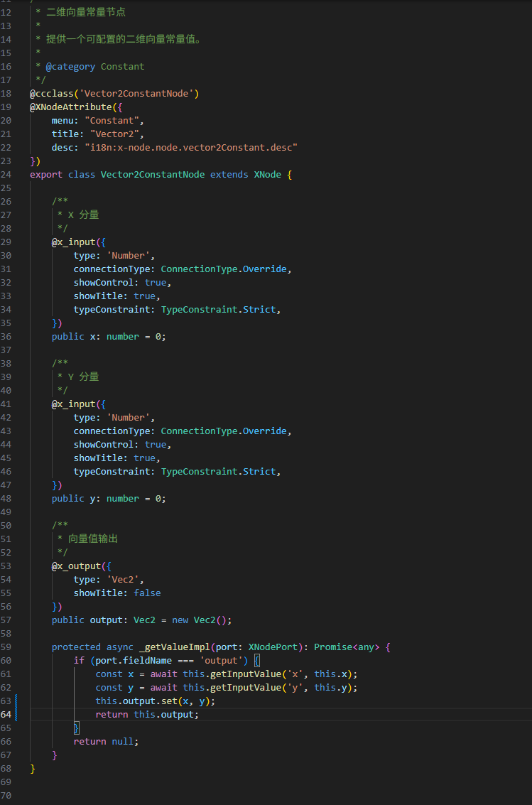Click the class name Vector2ConstantNode on line 24
532x805 pixels.
coord(153,175)
